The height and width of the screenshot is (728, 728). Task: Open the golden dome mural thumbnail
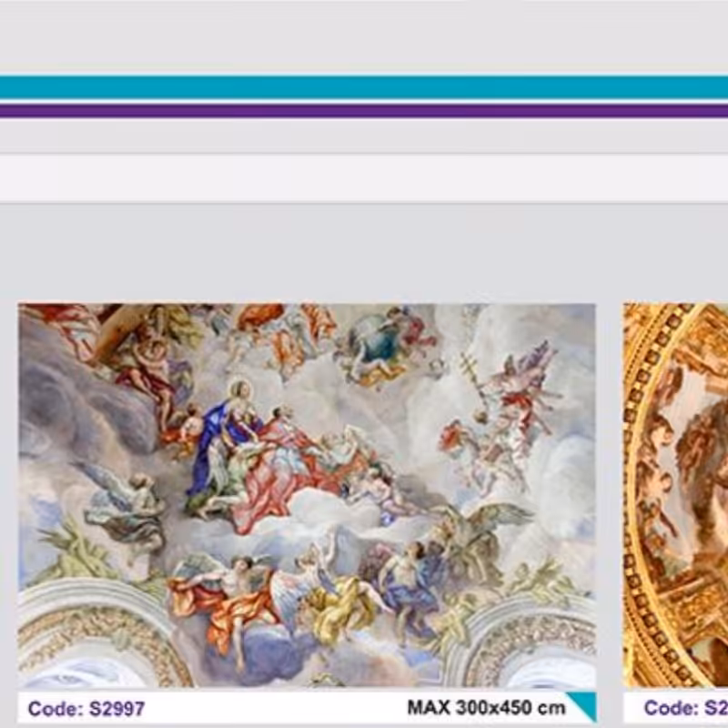pyautogui.click(x=678, y=494)
